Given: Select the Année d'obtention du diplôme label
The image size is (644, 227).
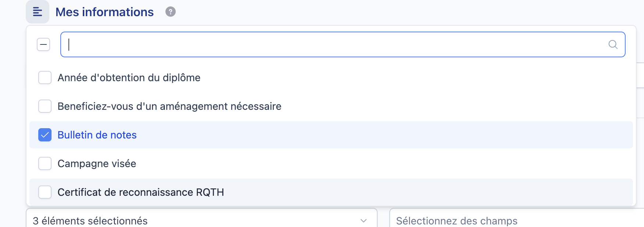Looking at the screenshot, I should point(129,78).
